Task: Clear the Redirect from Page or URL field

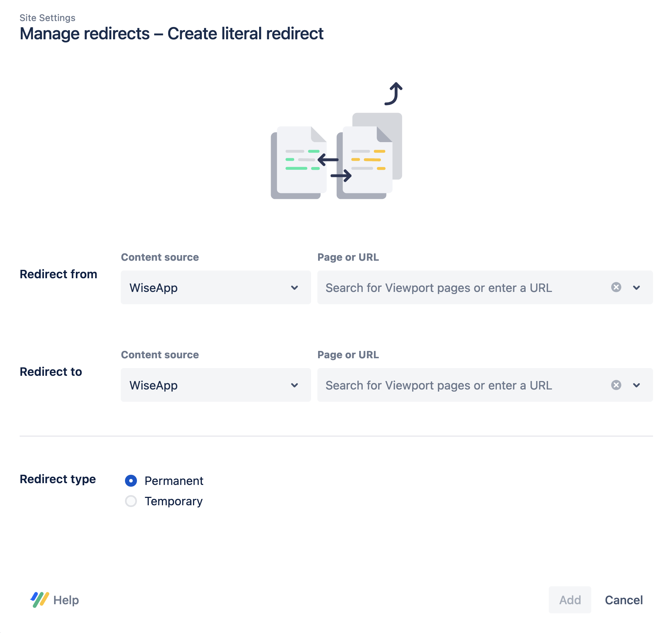Action: [x=616, y=287]
